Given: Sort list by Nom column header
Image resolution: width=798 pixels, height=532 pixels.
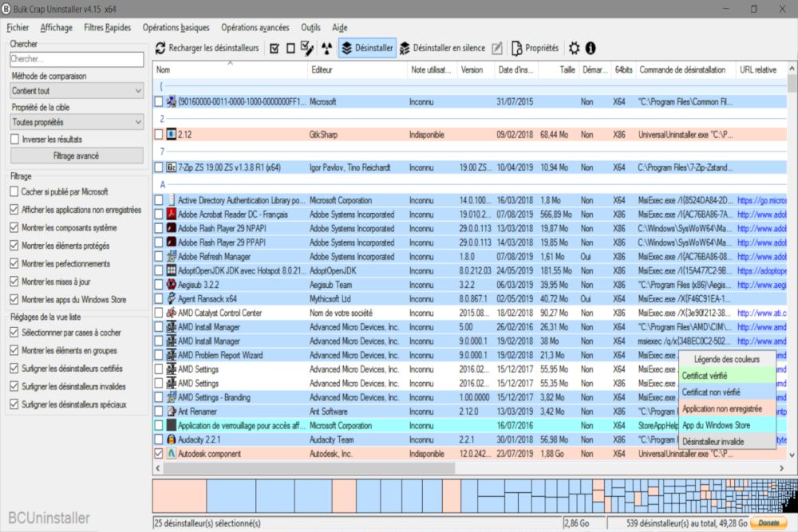Looking at the screenshot, I should point(230,69).
